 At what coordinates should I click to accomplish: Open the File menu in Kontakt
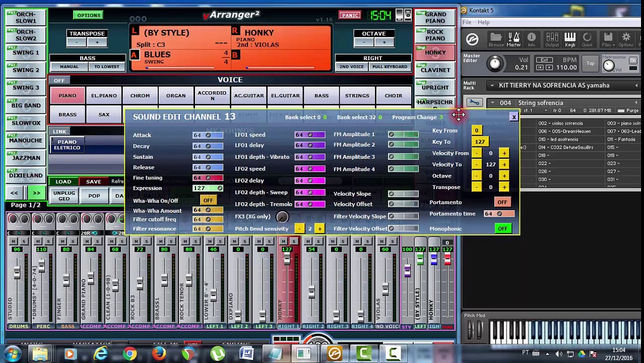point(467,22)
